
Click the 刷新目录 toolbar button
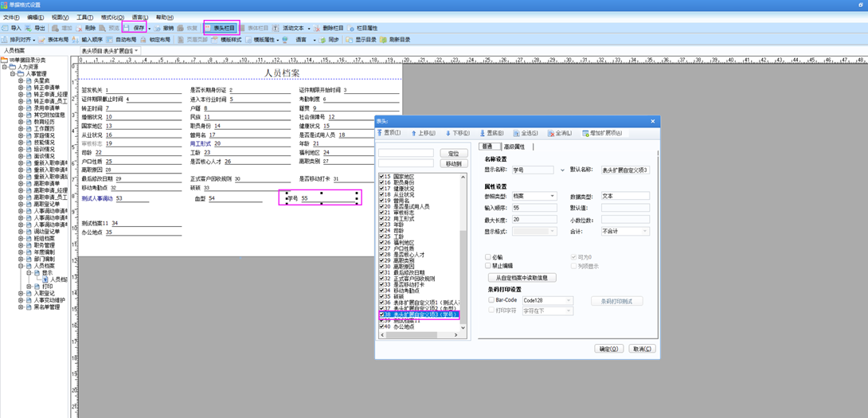(x=395, y=40)
